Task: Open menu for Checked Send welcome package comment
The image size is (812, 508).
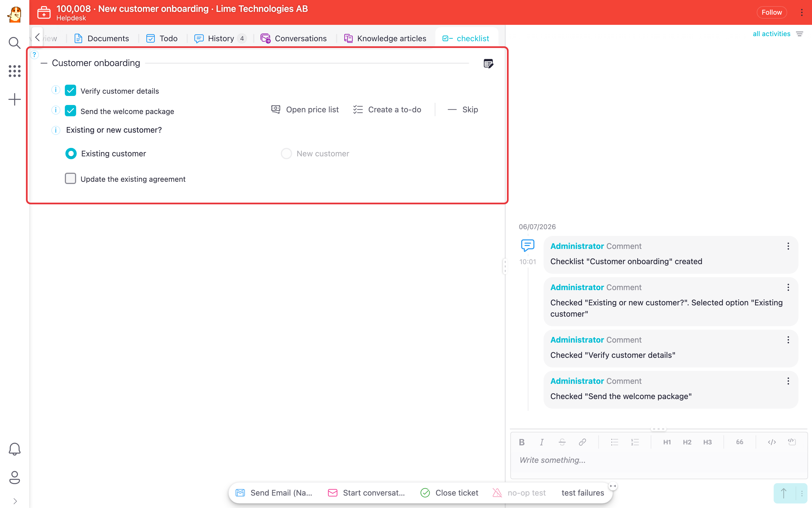Action: [x=788, y=381]
